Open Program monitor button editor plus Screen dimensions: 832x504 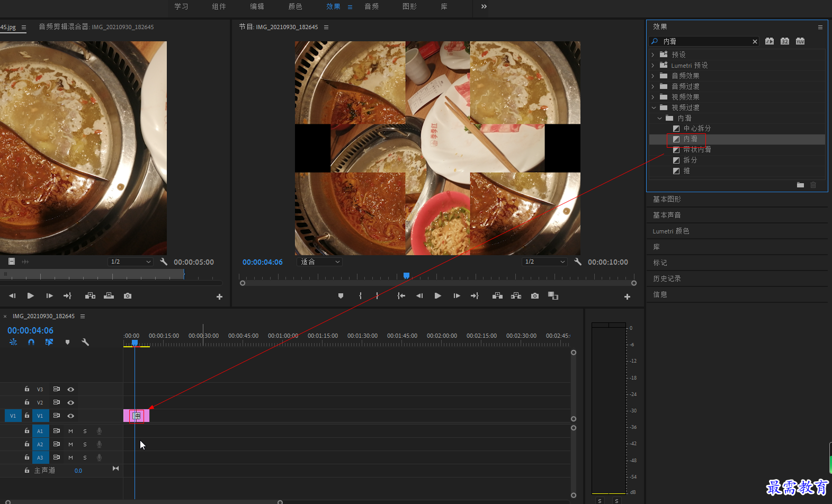click(627, 297)
